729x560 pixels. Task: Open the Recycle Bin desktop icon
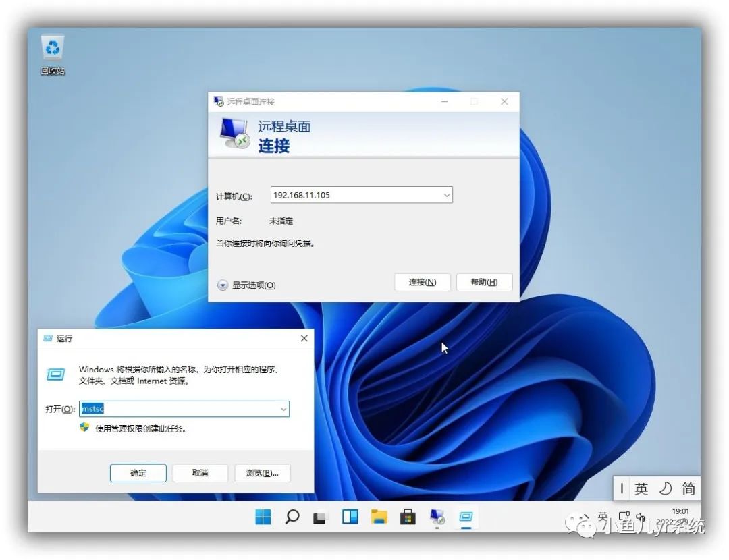pyautogui.click(x=53, y=55)
